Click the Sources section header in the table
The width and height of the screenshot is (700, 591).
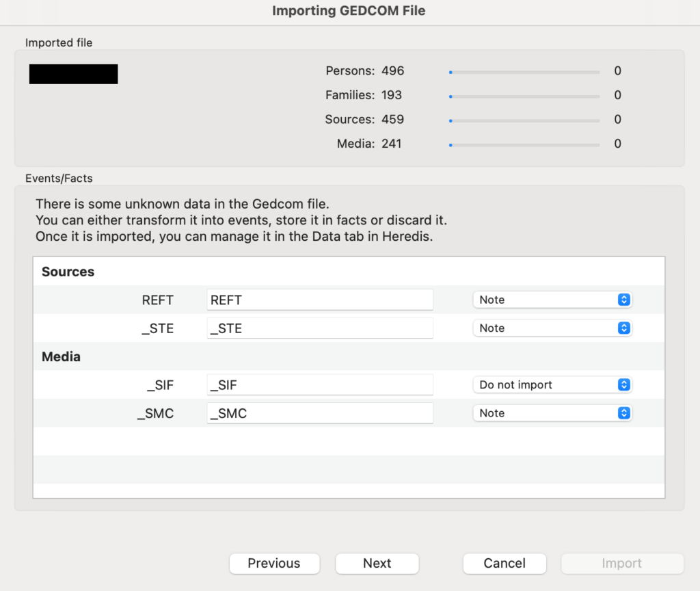(x=68, y=272)
